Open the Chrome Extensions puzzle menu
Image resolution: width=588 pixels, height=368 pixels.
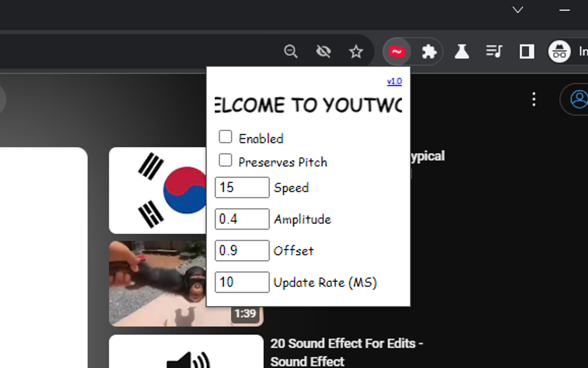click(x=429, y=51)
